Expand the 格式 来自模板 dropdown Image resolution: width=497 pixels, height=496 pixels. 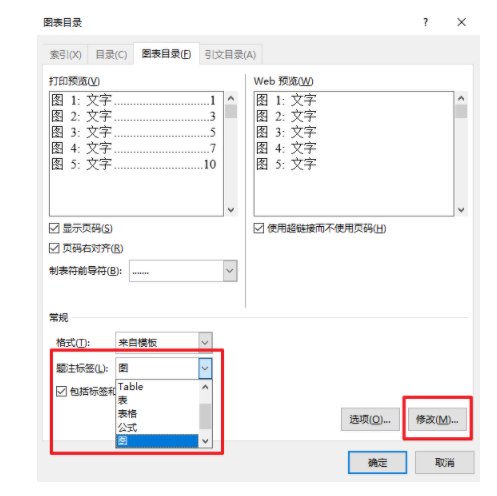(x=205, y=342)
